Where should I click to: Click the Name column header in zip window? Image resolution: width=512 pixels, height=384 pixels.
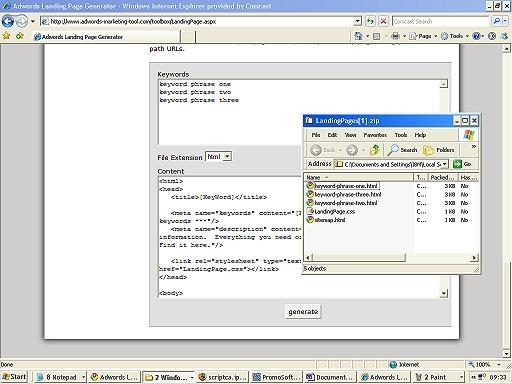(x=359, y=177)
